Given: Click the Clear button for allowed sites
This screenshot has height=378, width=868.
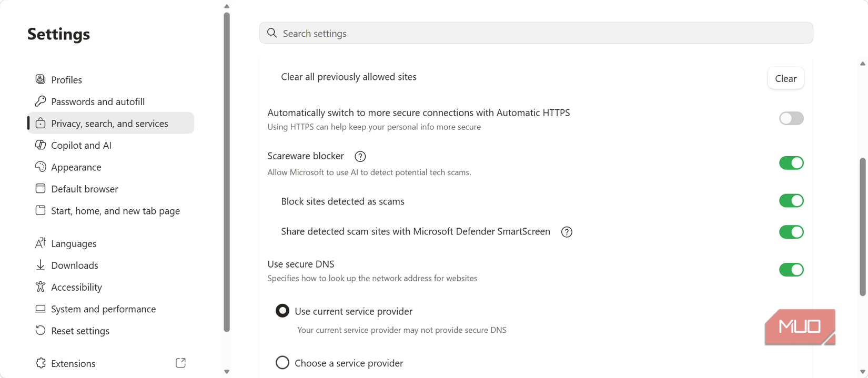Looking at the screenshot, I should coord(785,78).
